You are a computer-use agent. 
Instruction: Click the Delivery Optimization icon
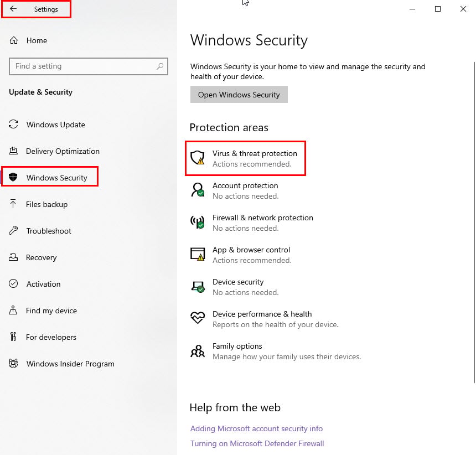(x=13, y=151)
